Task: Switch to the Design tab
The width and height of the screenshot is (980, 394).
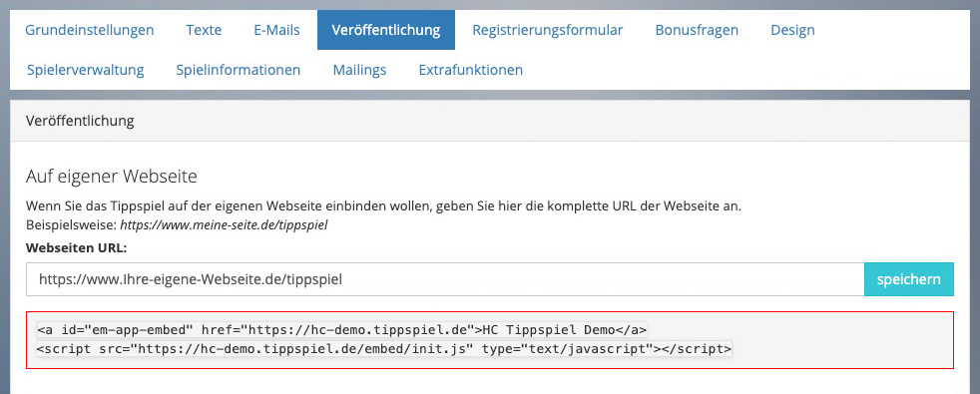Action: click(792, 30)
